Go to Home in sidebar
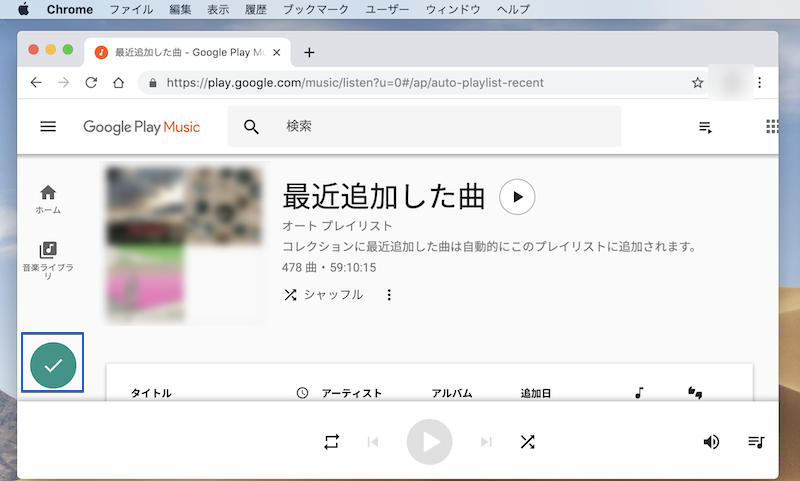The image size is (800, 481). pyautogui.click(x=48, y=199)
